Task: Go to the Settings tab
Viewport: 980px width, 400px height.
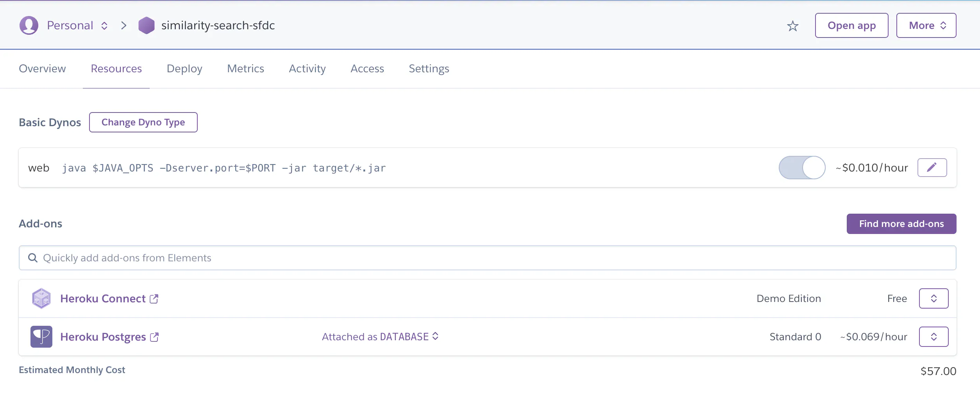Action: 429,69
